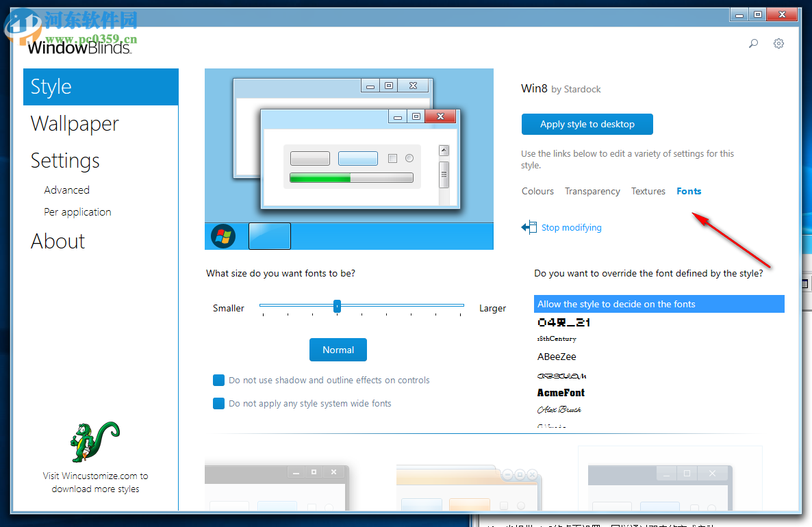Open the About section
The width and height of the screenshot is (812, 527).
(x=58, y=241)
